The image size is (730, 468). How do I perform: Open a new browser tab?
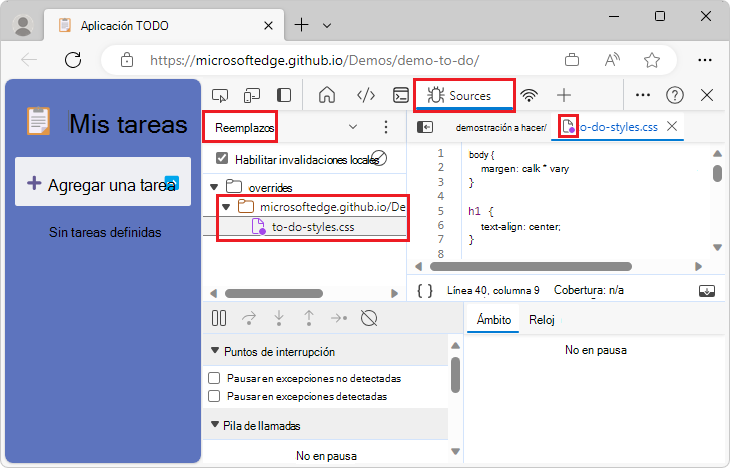coord(302,25)
